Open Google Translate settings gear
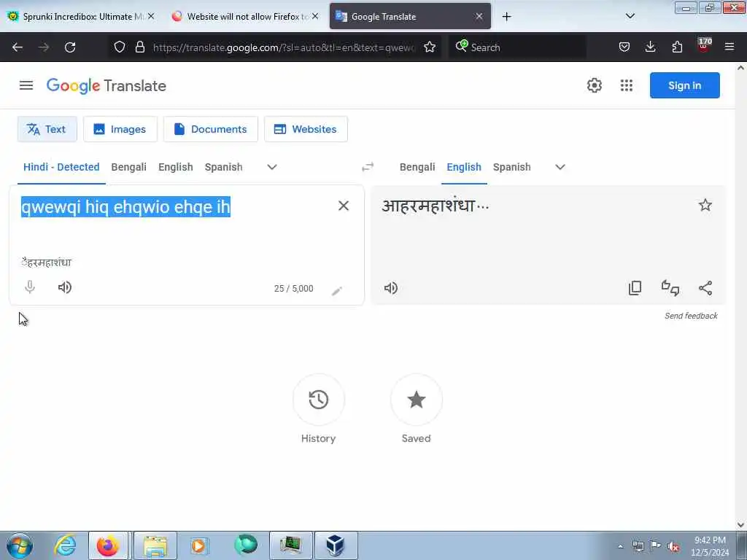 [594, 85]
